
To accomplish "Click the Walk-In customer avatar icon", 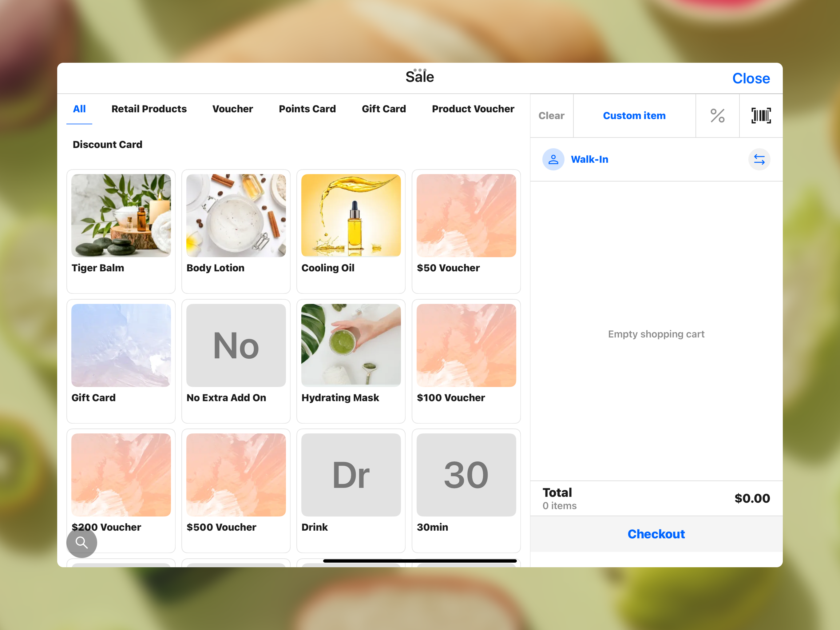I will tap(553, 159).
